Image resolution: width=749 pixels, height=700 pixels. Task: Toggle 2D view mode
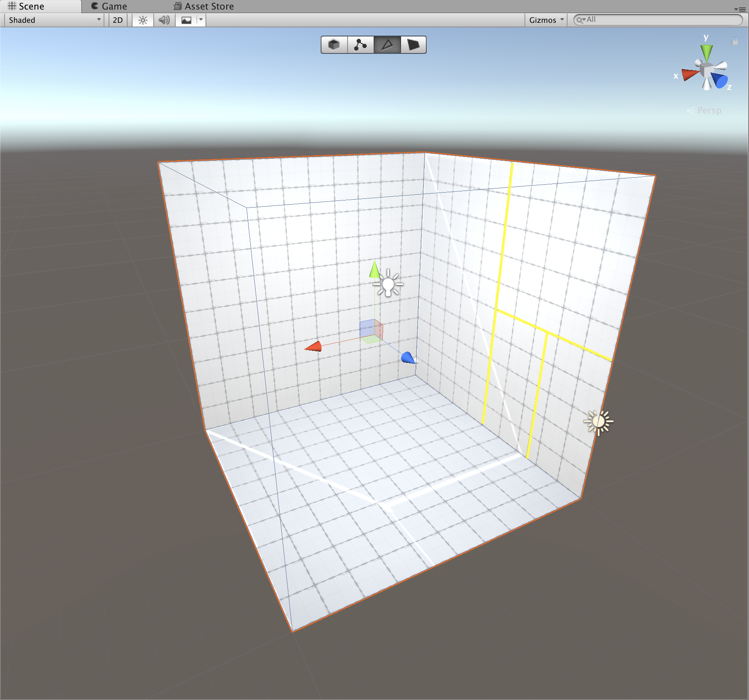click(x=118, y=20)
